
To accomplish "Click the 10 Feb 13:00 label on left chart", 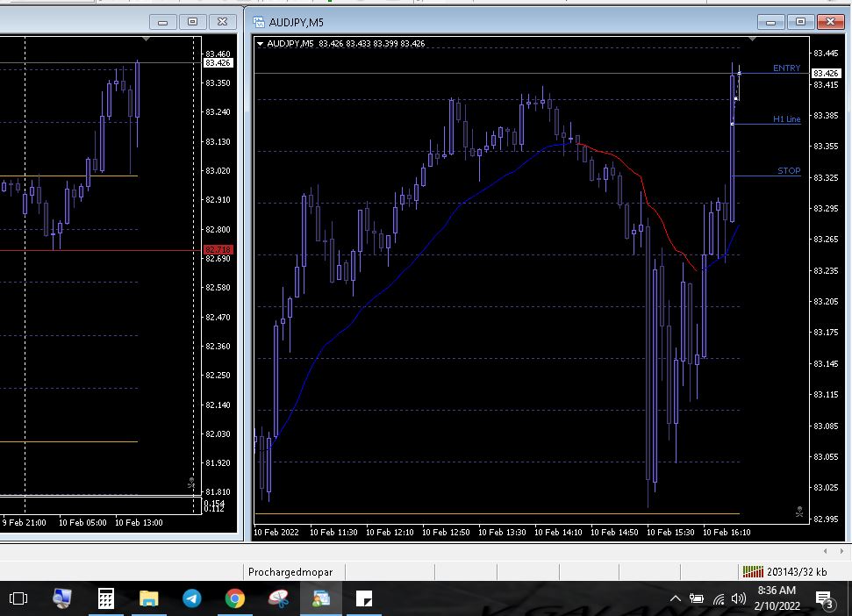I will (x=139, y=523).
